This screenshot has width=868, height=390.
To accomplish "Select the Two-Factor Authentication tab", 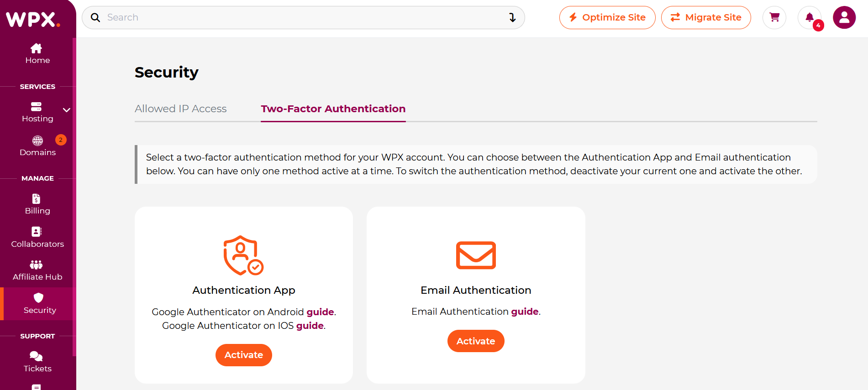I will pyautogui.click(x=333, y=109).
